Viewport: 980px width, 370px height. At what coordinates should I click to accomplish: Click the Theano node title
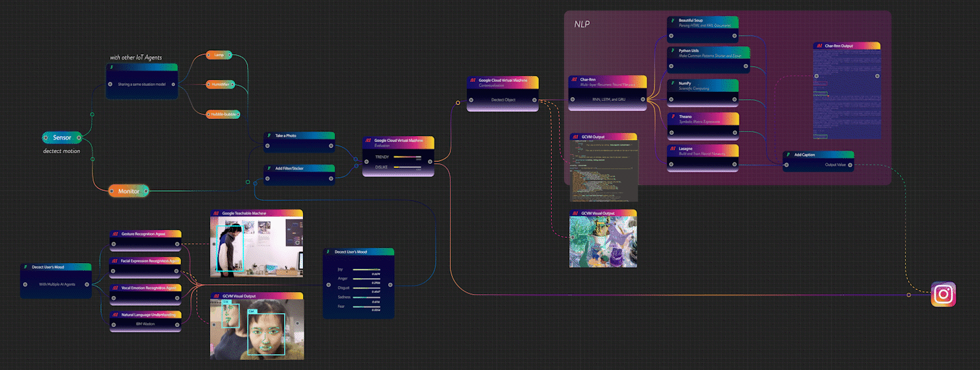(685, 116)
